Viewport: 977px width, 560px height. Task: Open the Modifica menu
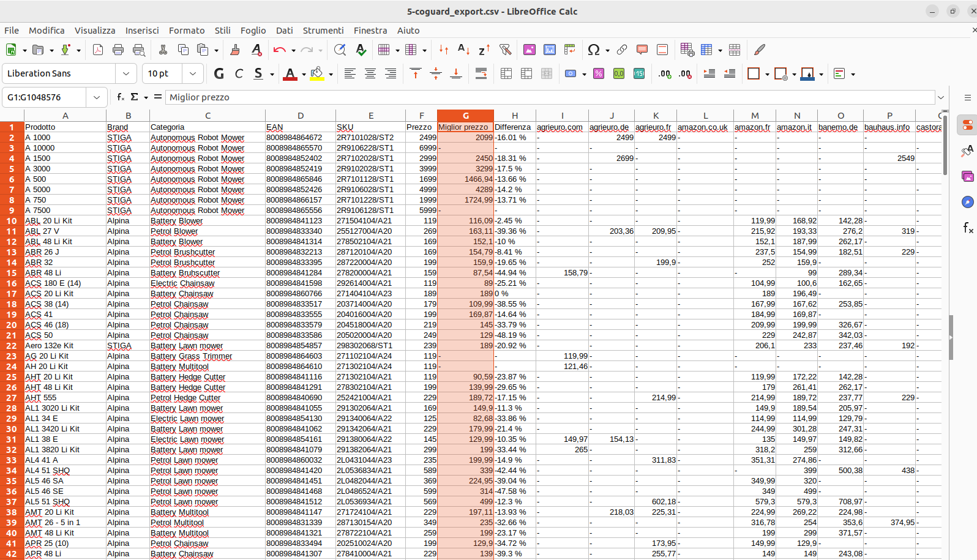(47, 30)
